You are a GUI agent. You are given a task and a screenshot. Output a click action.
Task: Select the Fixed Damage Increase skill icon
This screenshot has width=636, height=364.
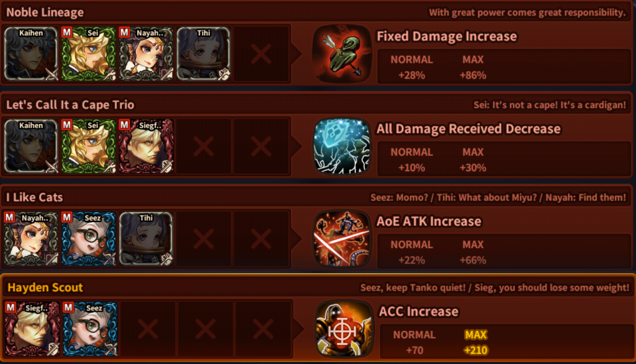pos(342,54)
